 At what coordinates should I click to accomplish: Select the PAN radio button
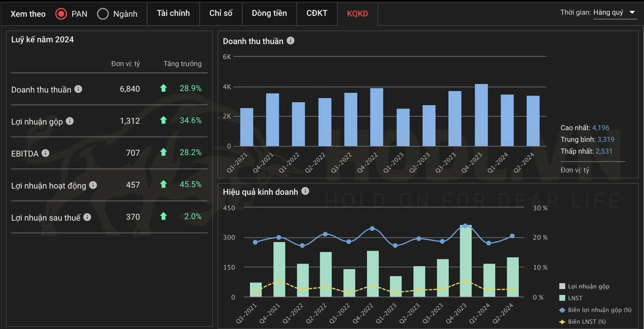(x=61, y=14)
